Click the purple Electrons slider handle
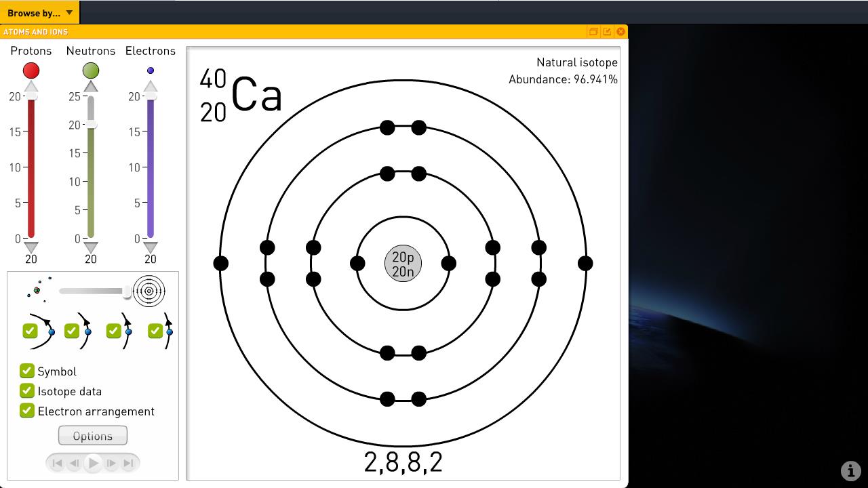Viewport: 868px width, 488px height. (151, 97)
